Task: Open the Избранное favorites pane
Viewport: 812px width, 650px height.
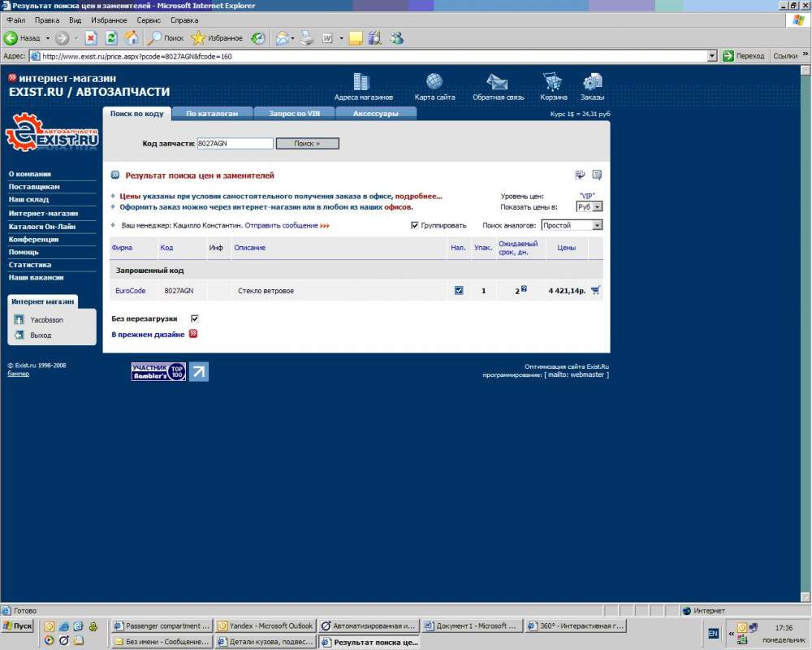Action: tap(217, 38)
